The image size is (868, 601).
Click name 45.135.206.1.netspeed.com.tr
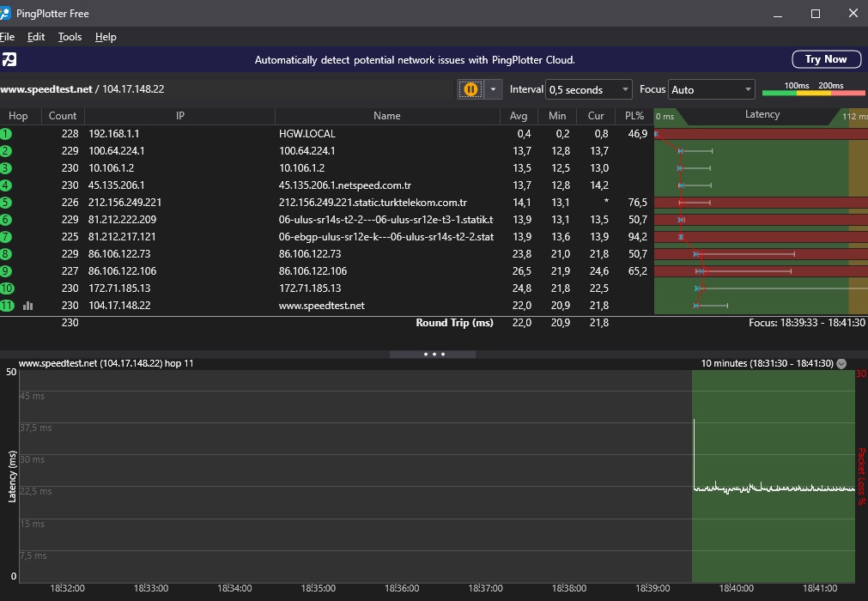tap(345, 185)
